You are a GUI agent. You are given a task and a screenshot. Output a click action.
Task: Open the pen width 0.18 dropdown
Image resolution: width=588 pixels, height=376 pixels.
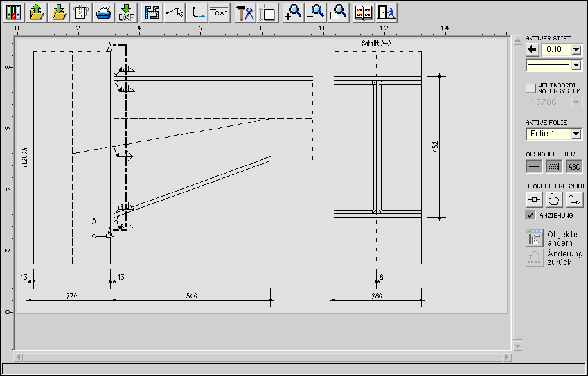[x=576, y=49]
